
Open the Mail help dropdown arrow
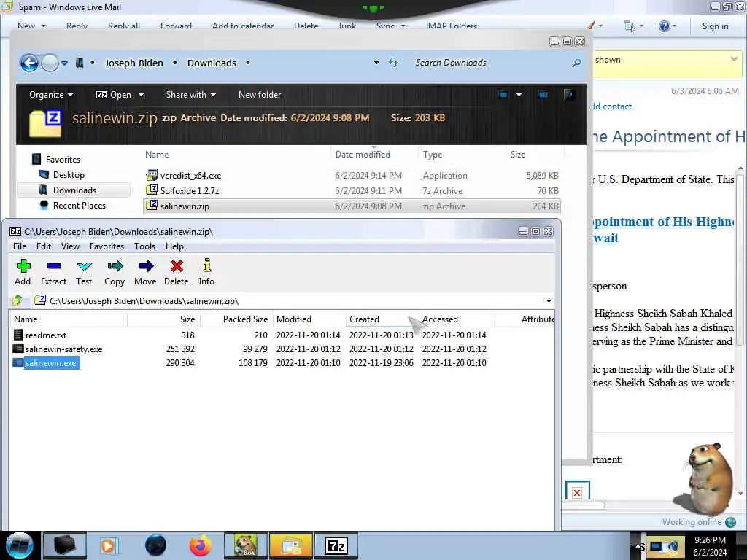(x=674, y=26)
